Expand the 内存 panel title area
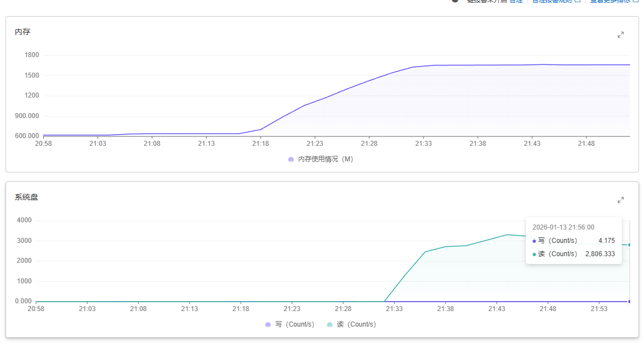The height and width of the screenshot is (351, 644). (x=21, y=32)
